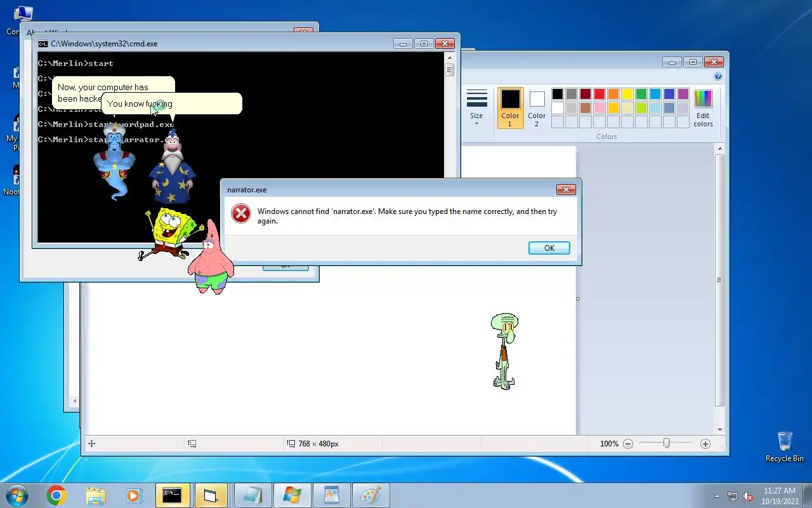This screenshot has height=508, width=812.
Task: Pick the turquoise blue swatch in Paint palette
Action: click(655, 94)
